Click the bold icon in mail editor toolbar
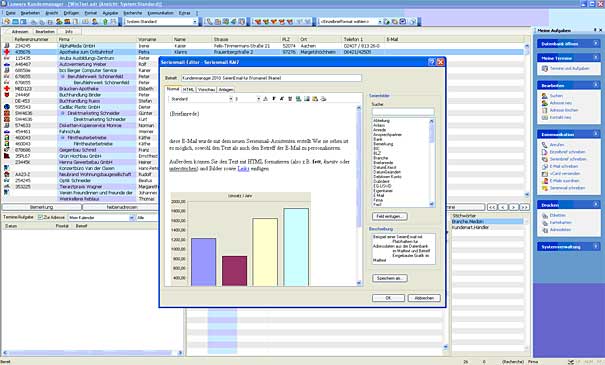The width and height of the screenshot is (605, 365). (274, 99)
